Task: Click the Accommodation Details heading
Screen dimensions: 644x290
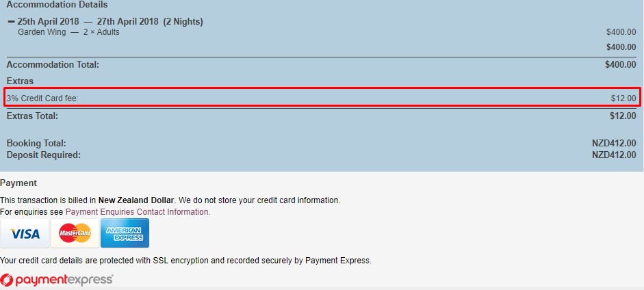Action: 57,5
